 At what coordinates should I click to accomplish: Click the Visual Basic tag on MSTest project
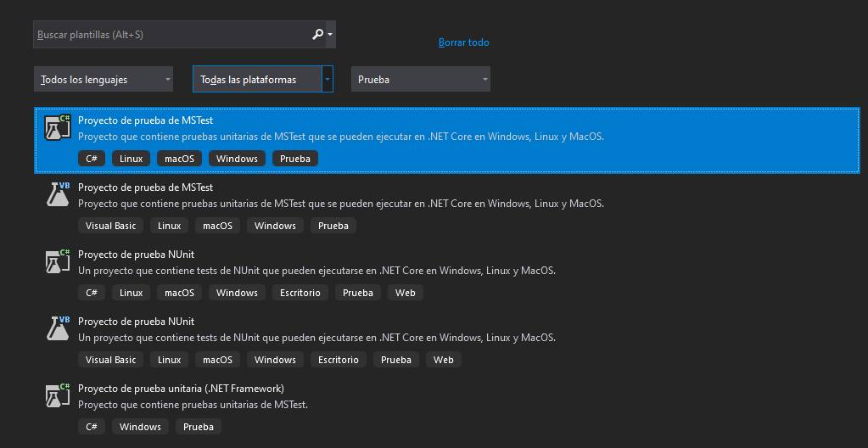click(x=110, y=226)
